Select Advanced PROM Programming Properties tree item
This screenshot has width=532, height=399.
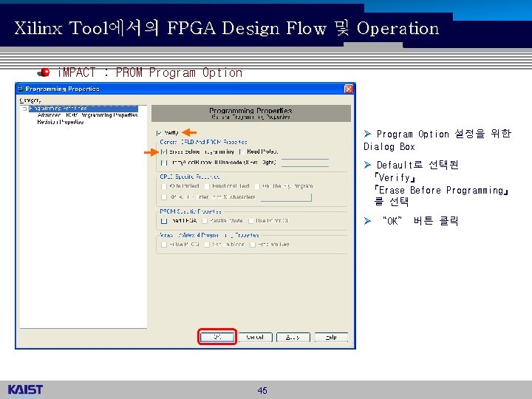pos(87,115)
